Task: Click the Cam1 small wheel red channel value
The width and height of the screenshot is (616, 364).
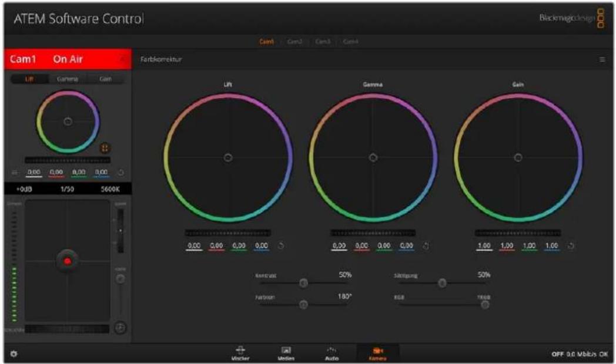Action: coord(56,173)
